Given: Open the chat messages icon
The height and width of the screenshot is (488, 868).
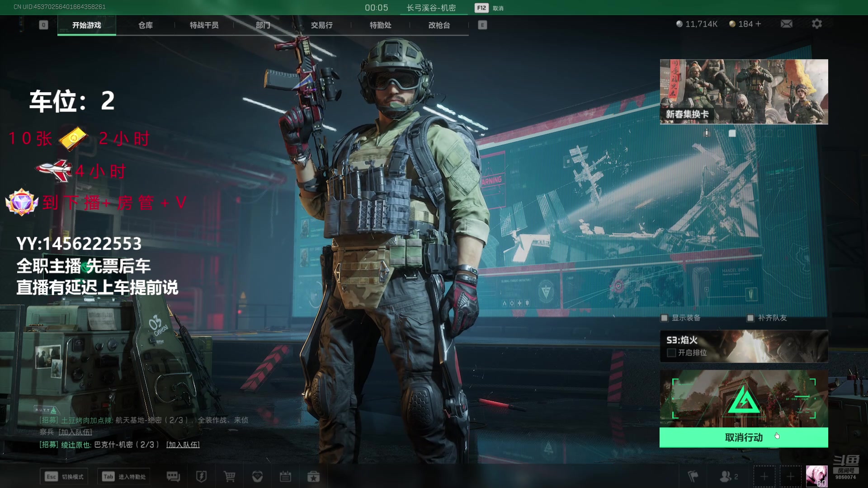Looking at the screenshot, I should point(173,477).
